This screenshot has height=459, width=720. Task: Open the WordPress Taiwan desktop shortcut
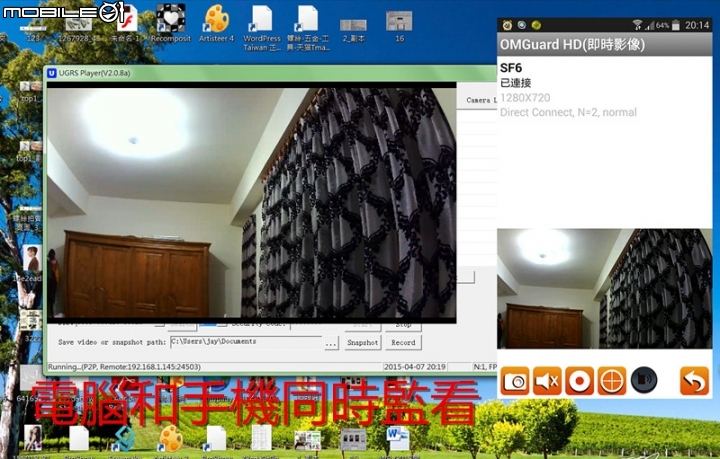[x=262, y=28]
